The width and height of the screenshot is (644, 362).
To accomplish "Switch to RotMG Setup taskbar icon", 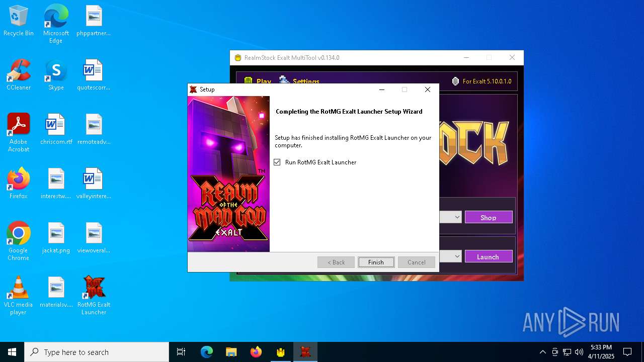I will coord(305,352).
